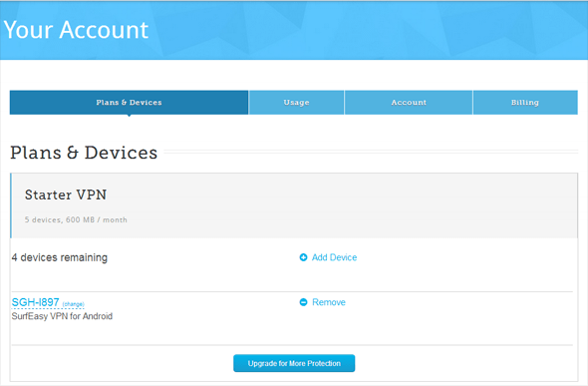Switch to the Usage tab
This screenshot has height=386, width=588.
(296, 103)
